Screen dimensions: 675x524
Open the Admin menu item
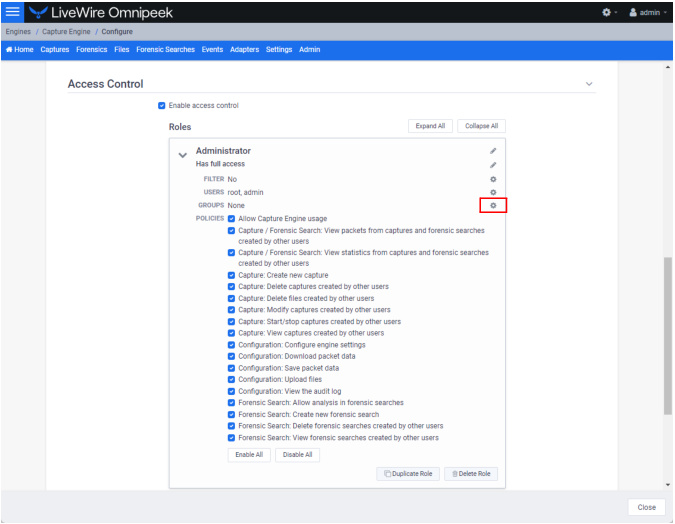310,50
